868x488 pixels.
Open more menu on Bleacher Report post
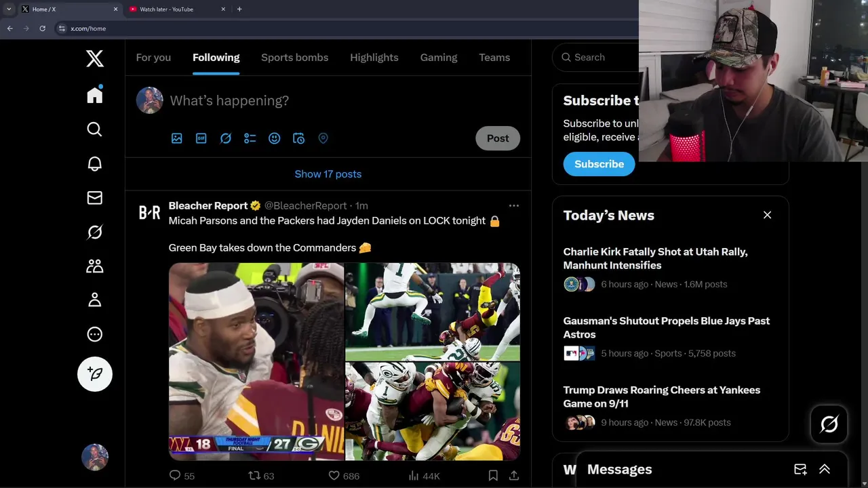[x=514, y=205]
